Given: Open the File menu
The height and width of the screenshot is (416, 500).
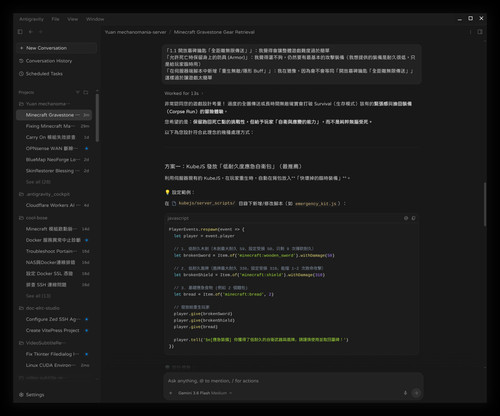Looking at the screenshot, I should click(x=55, y=19).
